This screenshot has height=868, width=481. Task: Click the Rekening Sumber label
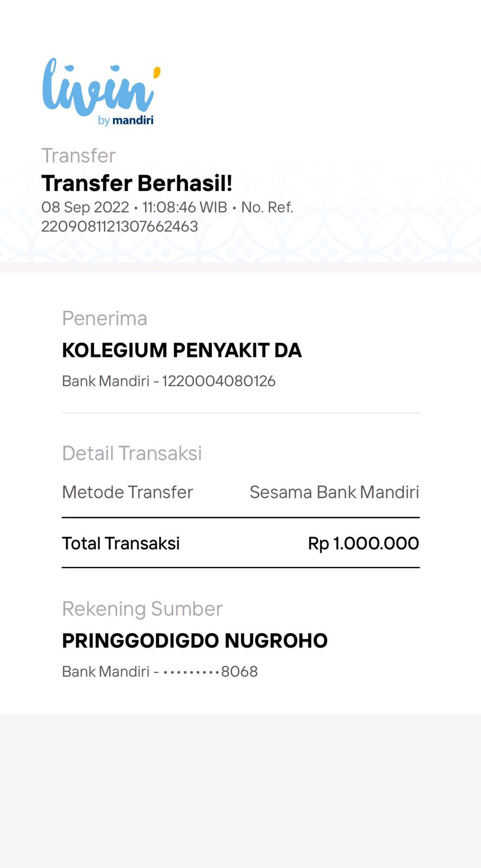point(142,609)
